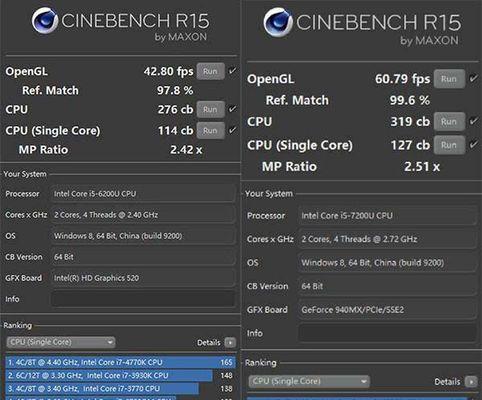The image size is (482, 400).
Task: Click the Intel Core i5-7200U CPU processor field
Action: (387, 216)
